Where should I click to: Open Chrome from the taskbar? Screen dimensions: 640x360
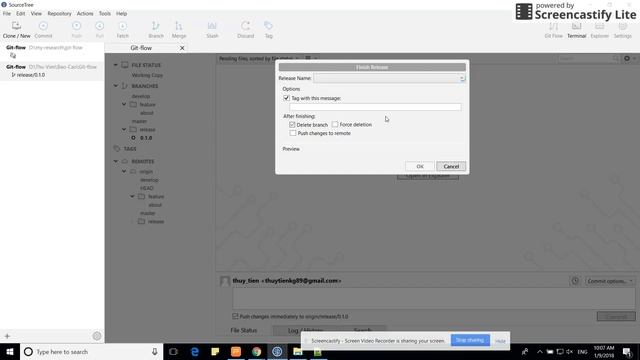pyautogui.click(x=256, y=351)
